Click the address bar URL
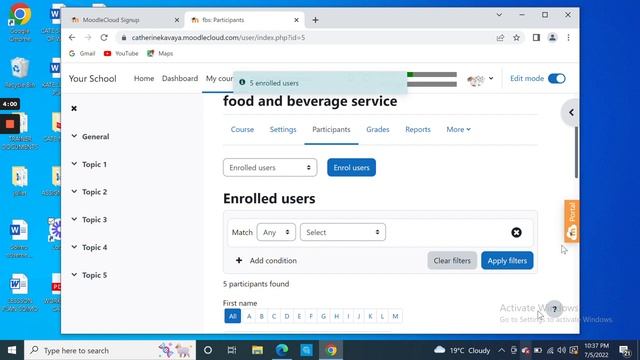This screenshot has width=640, height=360. pos(218,38)
